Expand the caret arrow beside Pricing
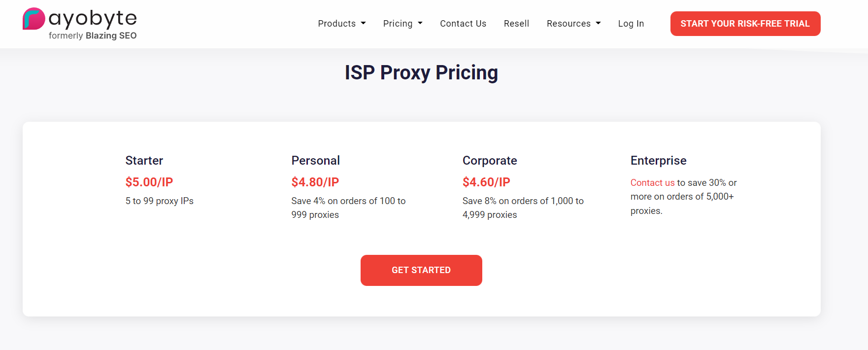Viewport: 868px width, 350px height. coord(420,23)
